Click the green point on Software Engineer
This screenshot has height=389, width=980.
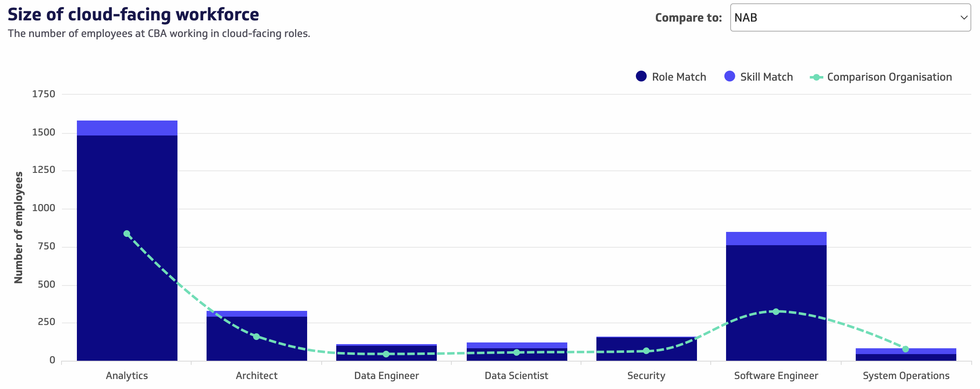point(776,312)
